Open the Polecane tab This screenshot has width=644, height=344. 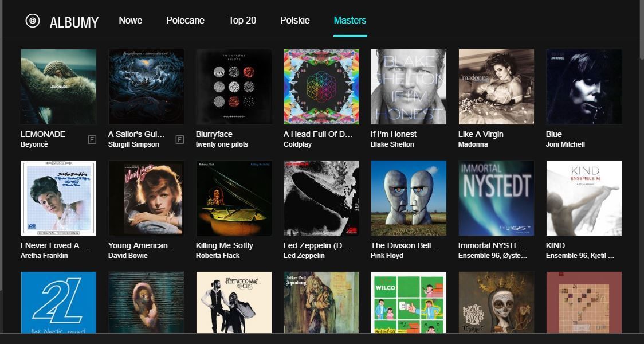pyautogui.click(x=185, y=20)
